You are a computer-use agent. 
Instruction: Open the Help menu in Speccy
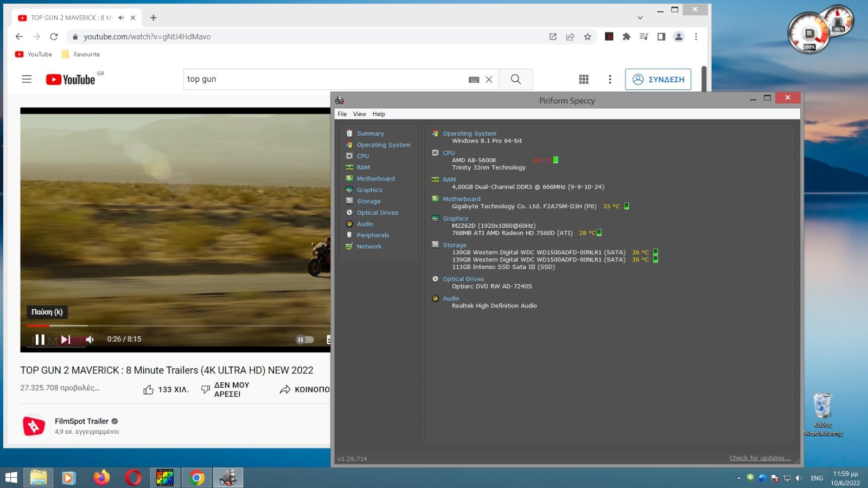pyautogui.click(x=379, y=114)
